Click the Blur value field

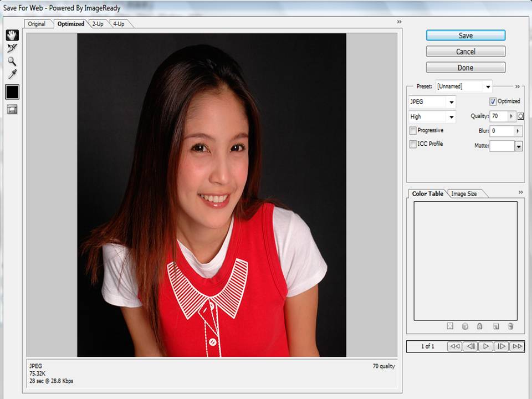pos(502,131)
